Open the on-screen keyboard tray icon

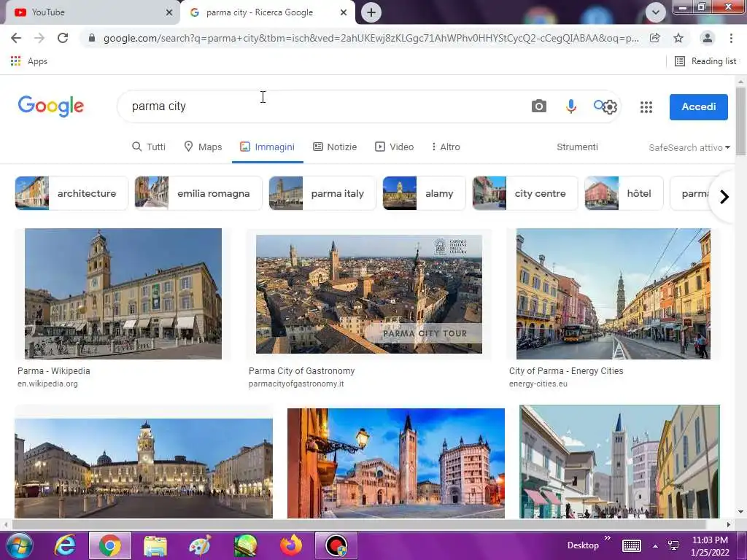(x=631, y=545)
